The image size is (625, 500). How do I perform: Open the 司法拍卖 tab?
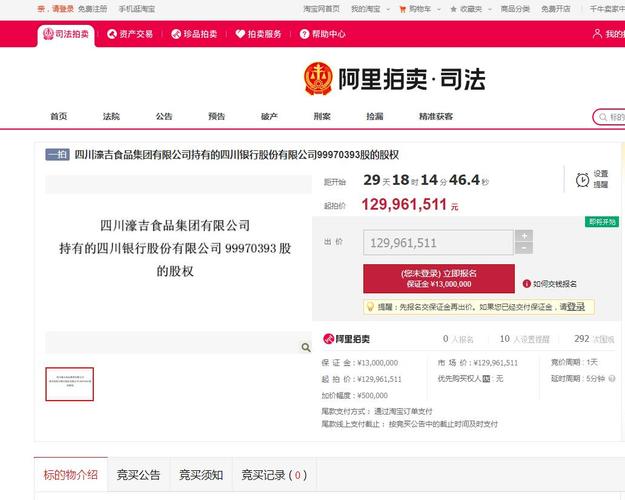pos(66,35)
